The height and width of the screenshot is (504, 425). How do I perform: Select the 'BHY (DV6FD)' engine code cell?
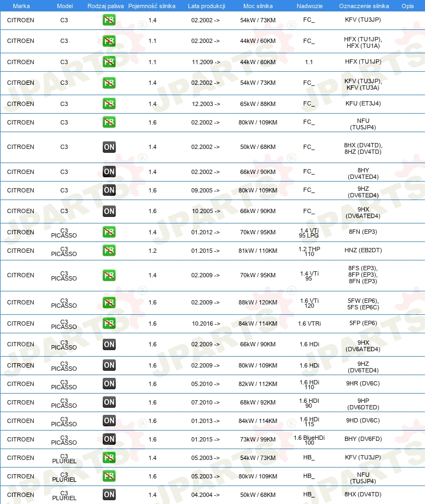363,439
